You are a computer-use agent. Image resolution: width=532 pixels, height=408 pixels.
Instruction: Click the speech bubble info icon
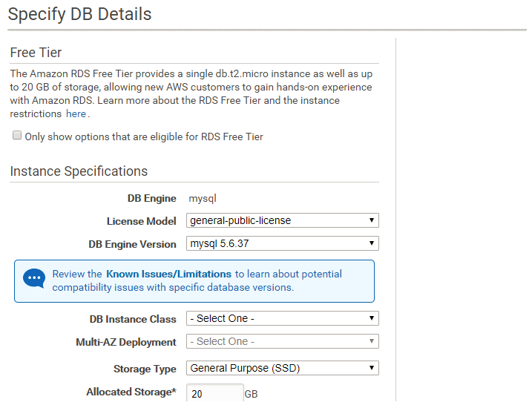pos(34,279)
